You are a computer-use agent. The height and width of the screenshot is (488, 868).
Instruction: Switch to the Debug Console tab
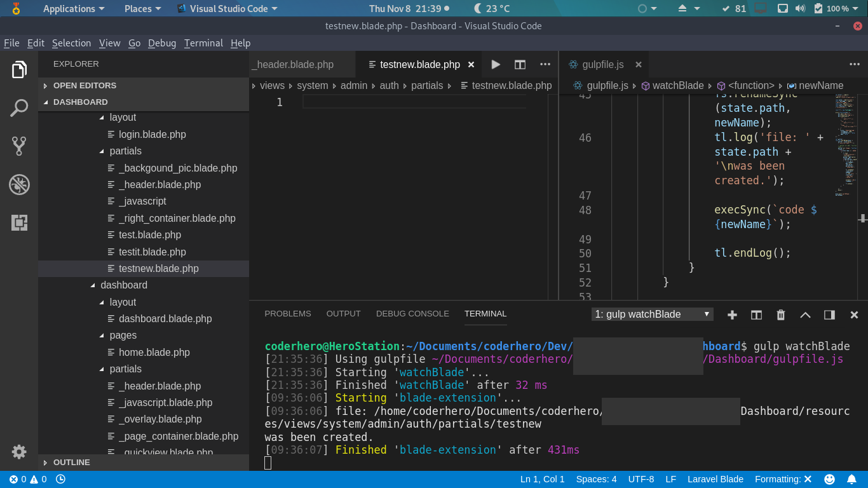(x=412, y=314)
